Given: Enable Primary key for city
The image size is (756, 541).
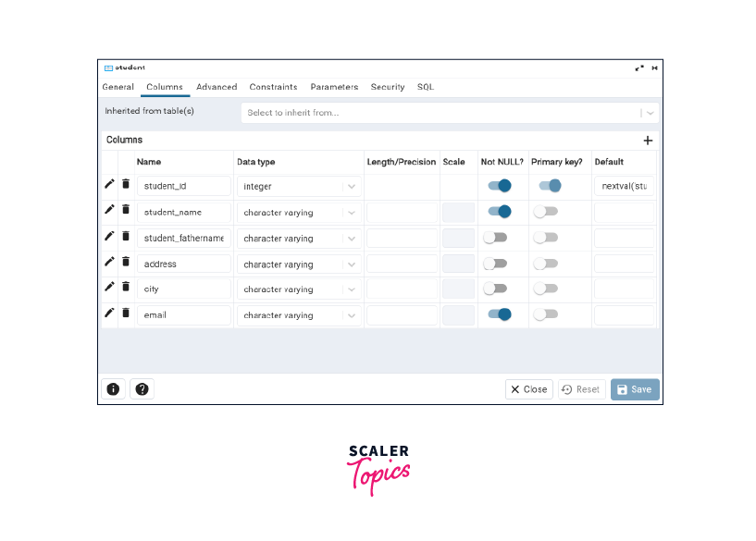Looking at the screenshot, I should click(x=545, y=289).
